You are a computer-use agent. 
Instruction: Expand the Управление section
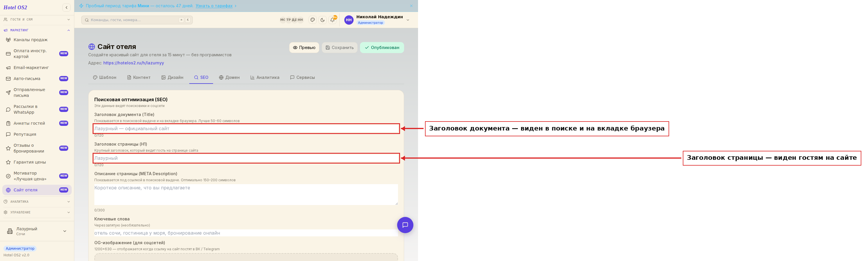click(x=37, y=213)
